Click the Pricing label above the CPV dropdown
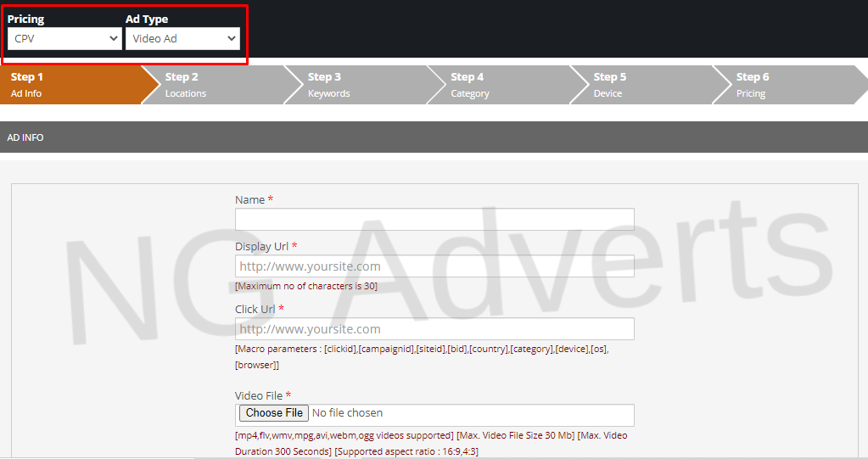 pos(26,19)
